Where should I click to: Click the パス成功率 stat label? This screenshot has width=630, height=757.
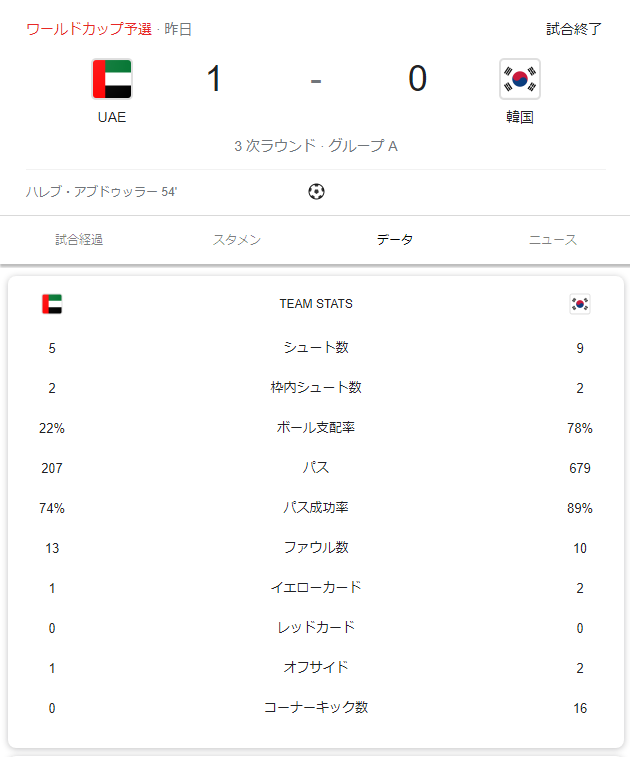(x=316, y=508)
